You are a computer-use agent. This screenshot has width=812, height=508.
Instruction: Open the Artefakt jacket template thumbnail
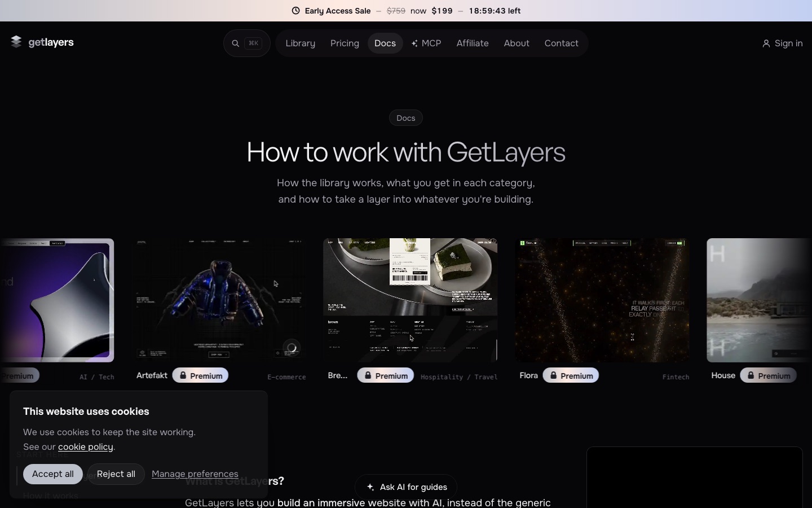pos(219,300)
